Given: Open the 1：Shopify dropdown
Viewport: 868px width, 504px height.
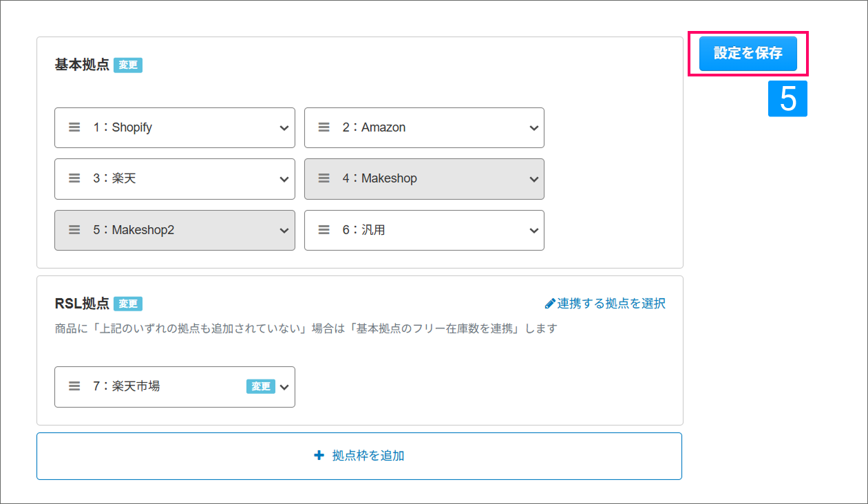Looking at the screenshot, I should [x=284, y=128].
